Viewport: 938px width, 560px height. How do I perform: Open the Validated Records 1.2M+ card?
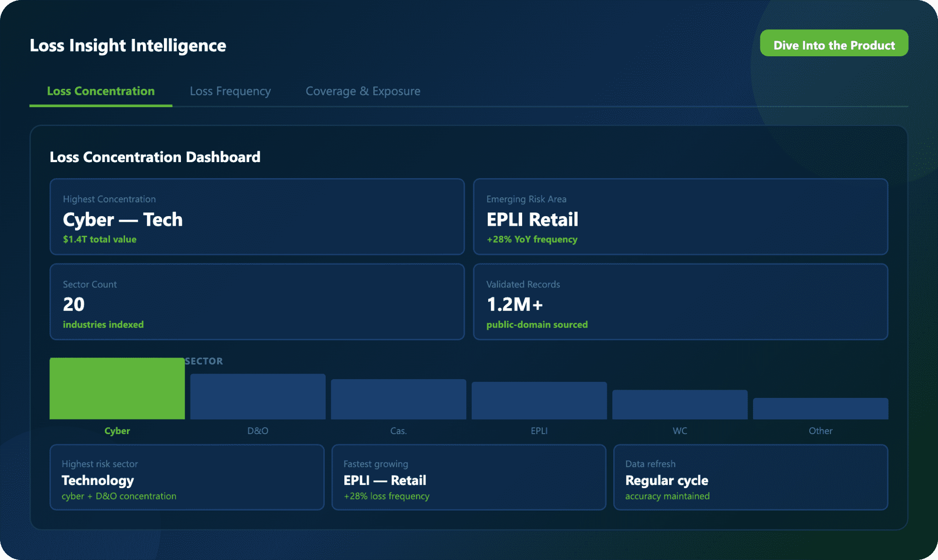point(680,302)
